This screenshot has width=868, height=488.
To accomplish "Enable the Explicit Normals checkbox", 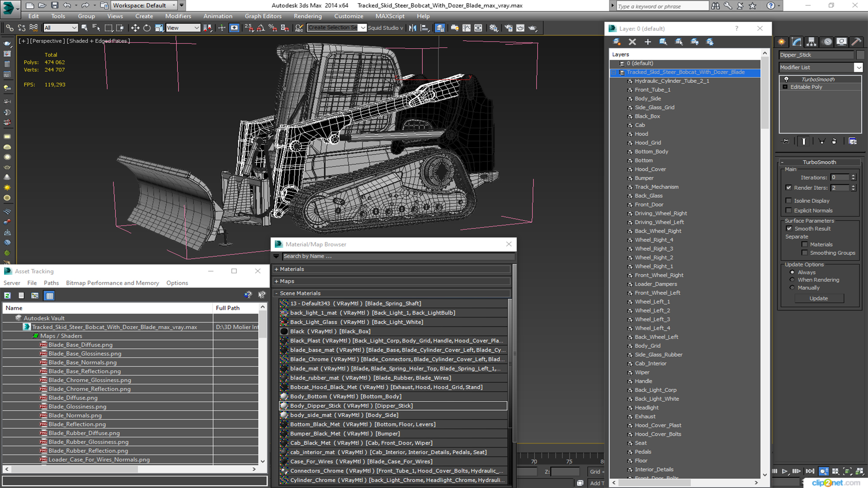I will click(789, 211).
